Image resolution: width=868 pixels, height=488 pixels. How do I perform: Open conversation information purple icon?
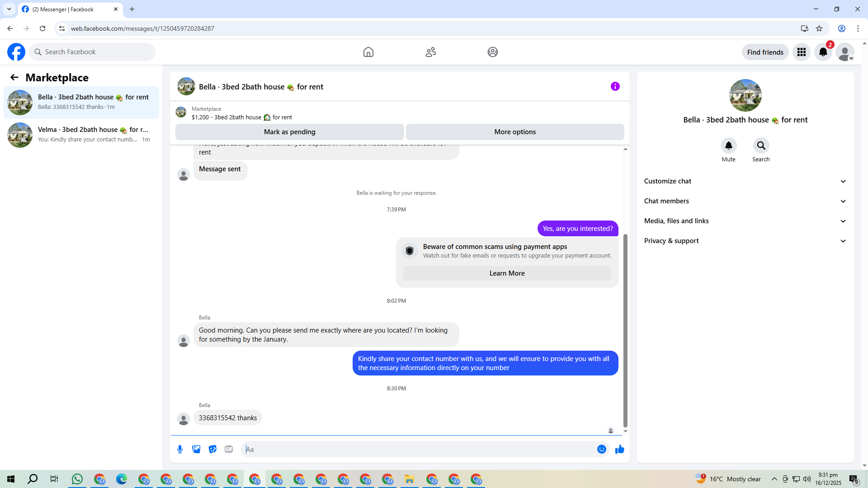pos(615,86)
